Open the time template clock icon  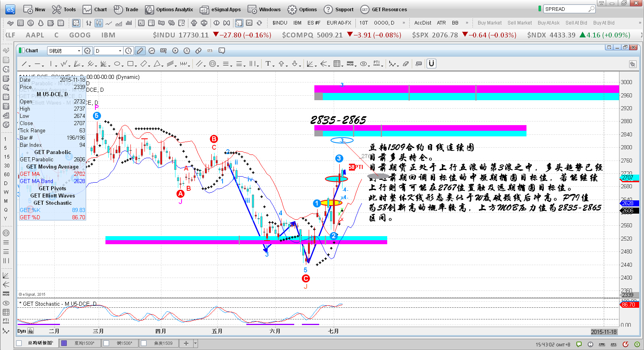point(128,51)
